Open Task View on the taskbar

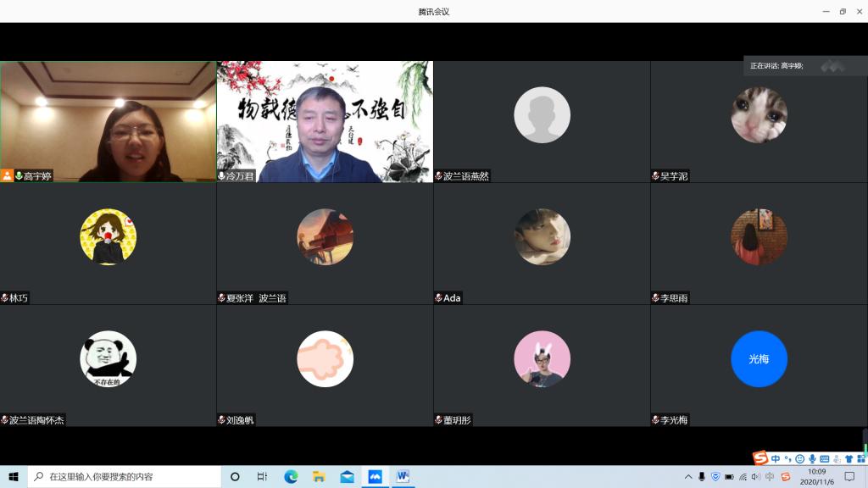click(263, 476)
